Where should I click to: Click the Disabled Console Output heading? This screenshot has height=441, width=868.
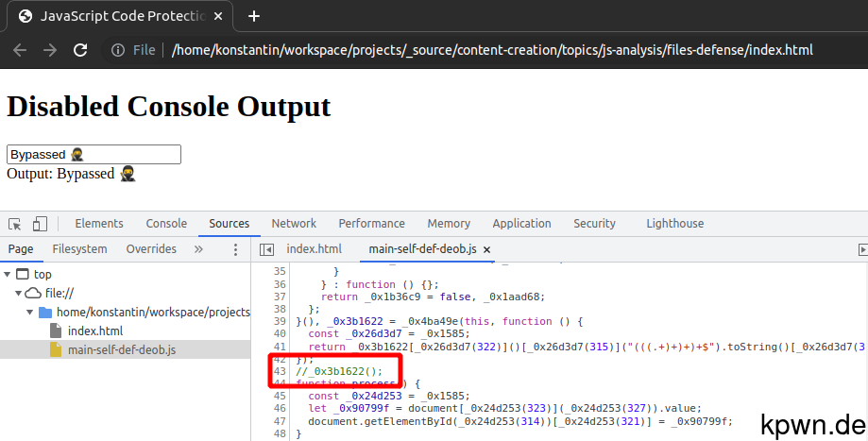pyautogui.click(x=168, y=107)
